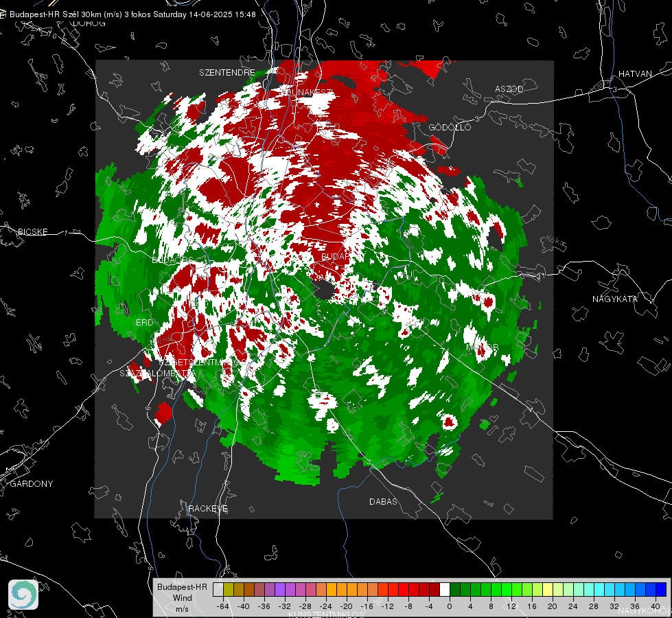Click the GARDONY city label

coord(32,484)
